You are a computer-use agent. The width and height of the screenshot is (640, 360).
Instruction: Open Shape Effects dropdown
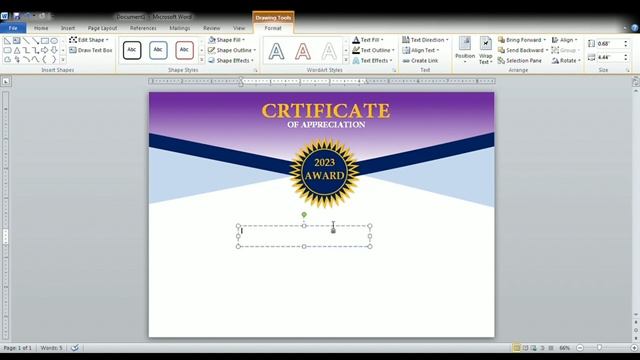click(x=231, y=60)
